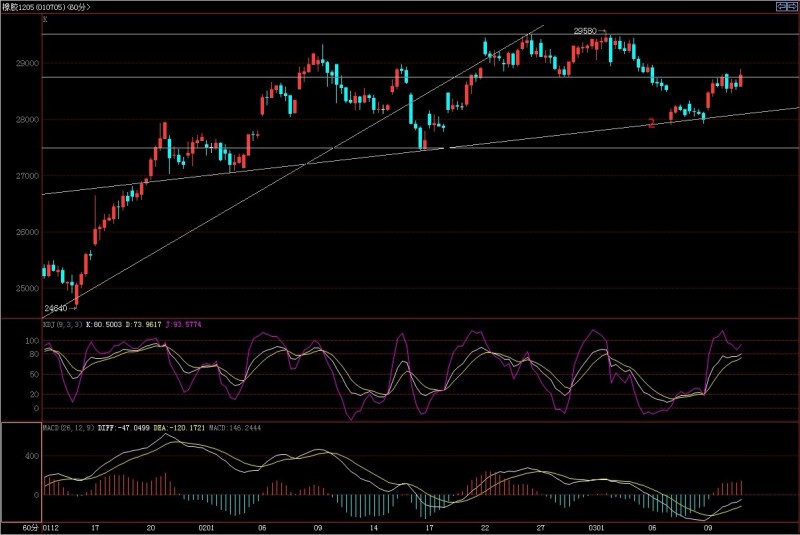The height and width of the screenshot is (535, 800).
Task: Click the red number 2 annotation
Action: pyautogui.click(x=651, y=123)
